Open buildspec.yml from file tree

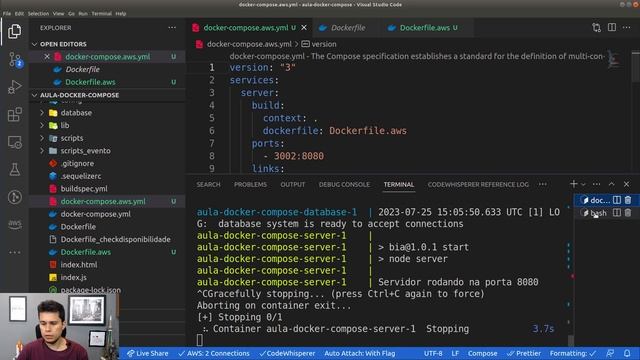coord(84,189)
